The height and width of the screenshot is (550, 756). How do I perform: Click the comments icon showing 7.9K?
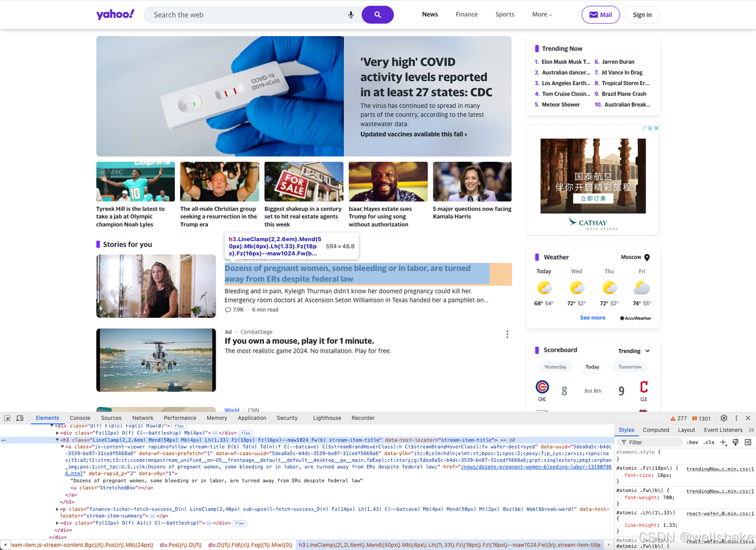coord(228,310)
